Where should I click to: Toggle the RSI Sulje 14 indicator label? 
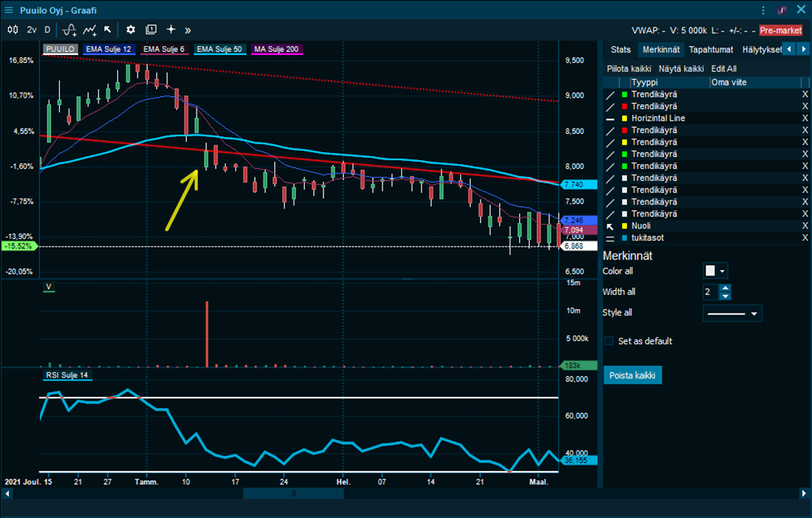(x=67, y=375)
